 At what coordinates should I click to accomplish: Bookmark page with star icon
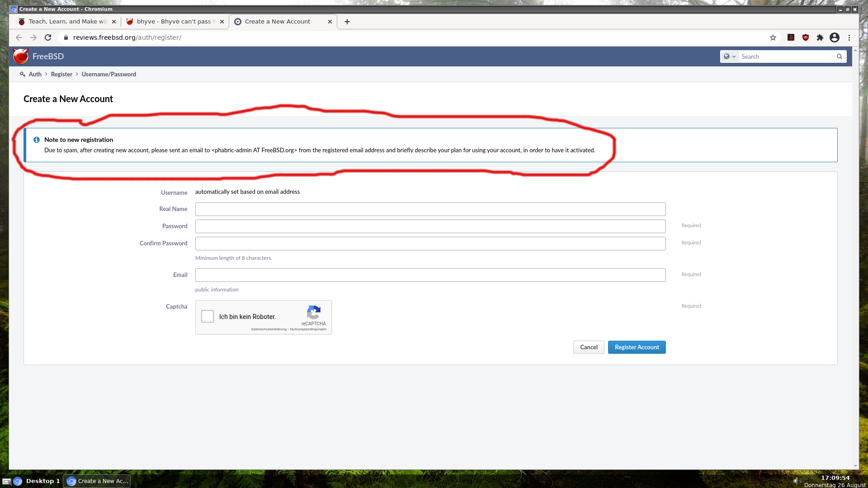click(x=773, y=38)
